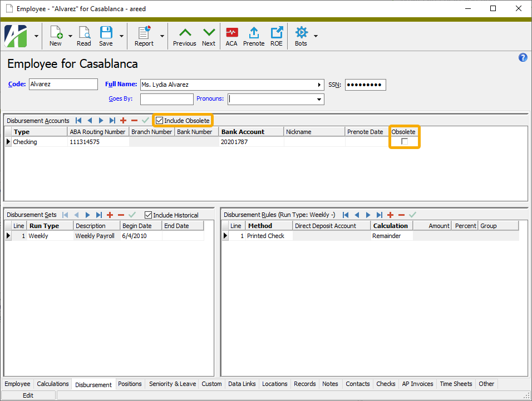Image resolution: width=532 pixels, height=401 pixels.
Task: Click the Edit button at the bottom
Action: click(x=28, y=395)
